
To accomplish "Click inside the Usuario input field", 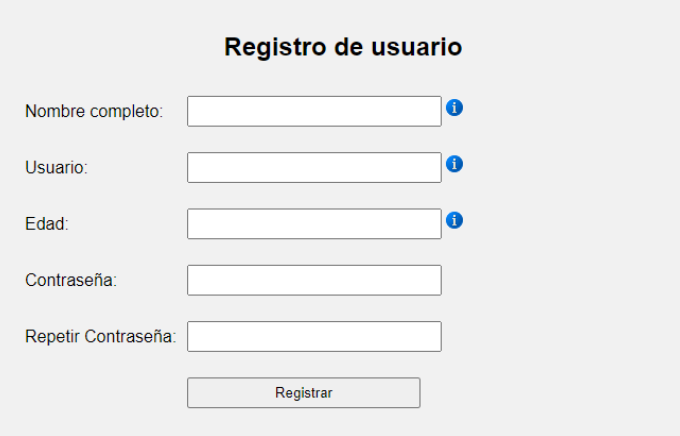I will click(x=314, y=168).
